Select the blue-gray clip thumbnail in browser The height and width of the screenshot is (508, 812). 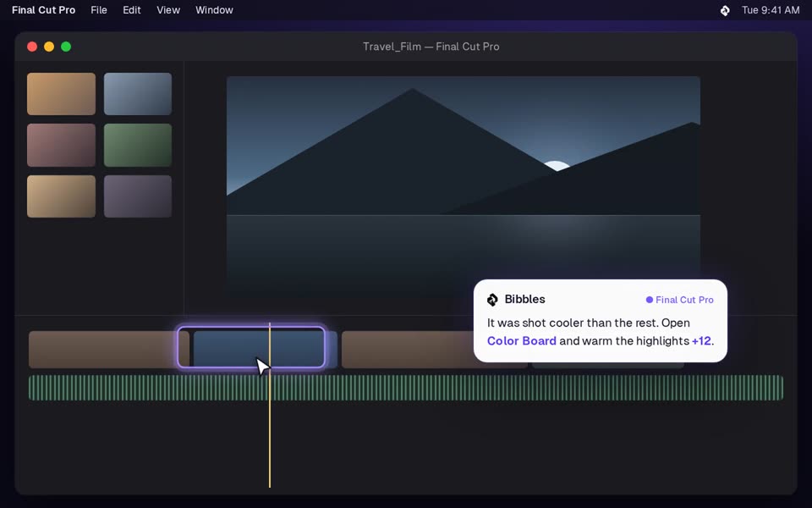[138, 94]
